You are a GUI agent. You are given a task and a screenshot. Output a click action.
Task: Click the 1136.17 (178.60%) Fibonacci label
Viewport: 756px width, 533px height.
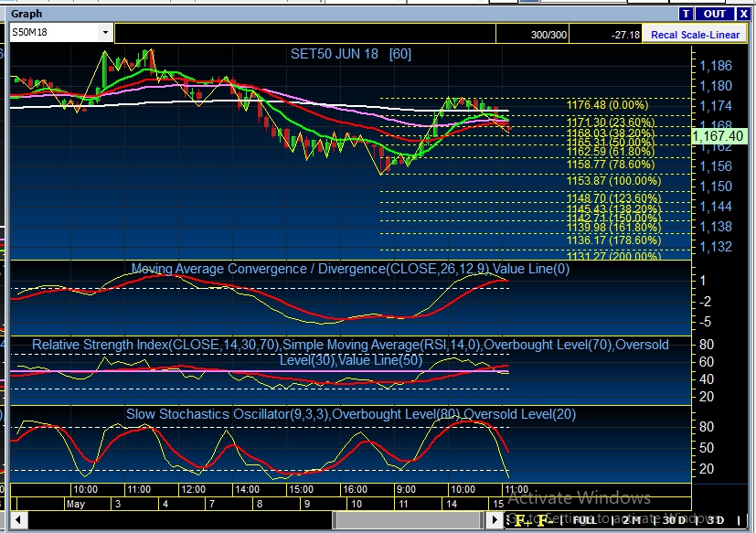click(613, 240)
